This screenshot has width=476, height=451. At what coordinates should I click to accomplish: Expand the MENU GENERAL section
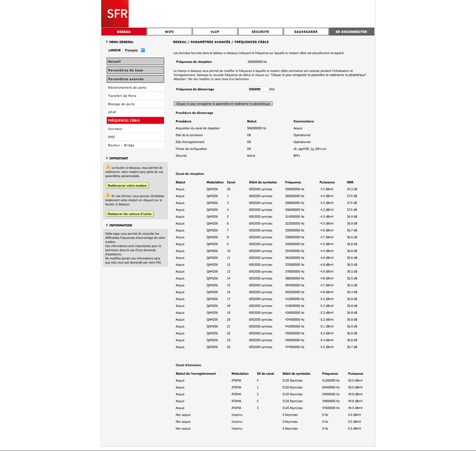[x=120, y=41]
